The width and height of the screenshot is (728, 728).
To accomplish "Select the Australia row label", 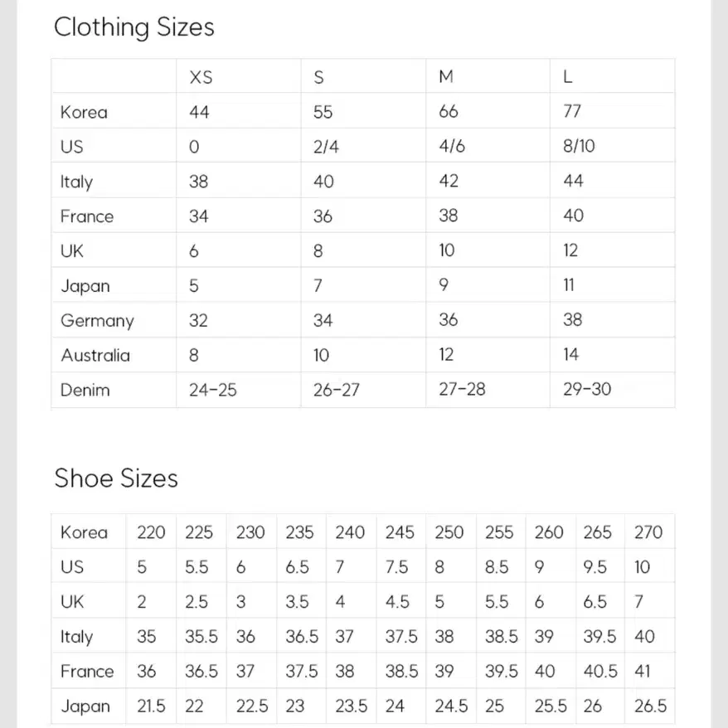I will [x=95, y=356].
